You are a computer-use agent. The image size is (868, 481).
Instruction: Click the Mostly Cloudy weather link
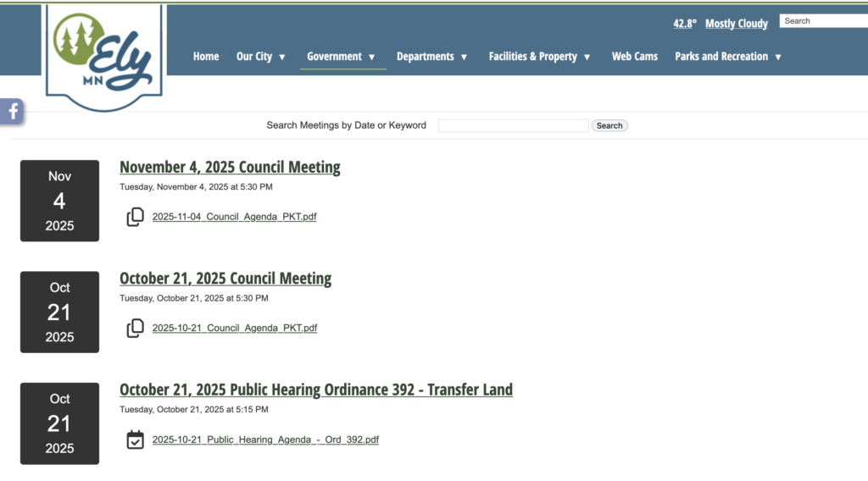pyautogui.click(x=736, y=24)
